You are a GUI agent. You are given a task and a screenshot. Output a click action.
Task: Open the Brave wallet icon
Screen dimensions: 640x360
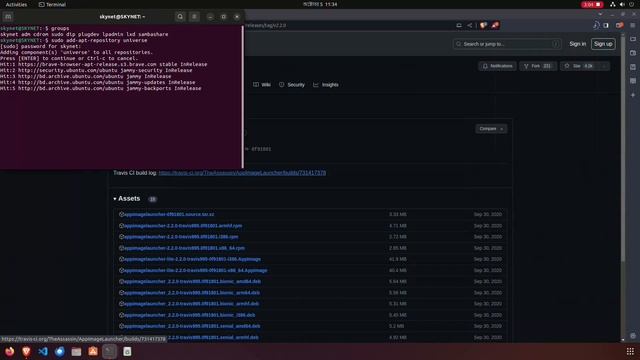620,25
